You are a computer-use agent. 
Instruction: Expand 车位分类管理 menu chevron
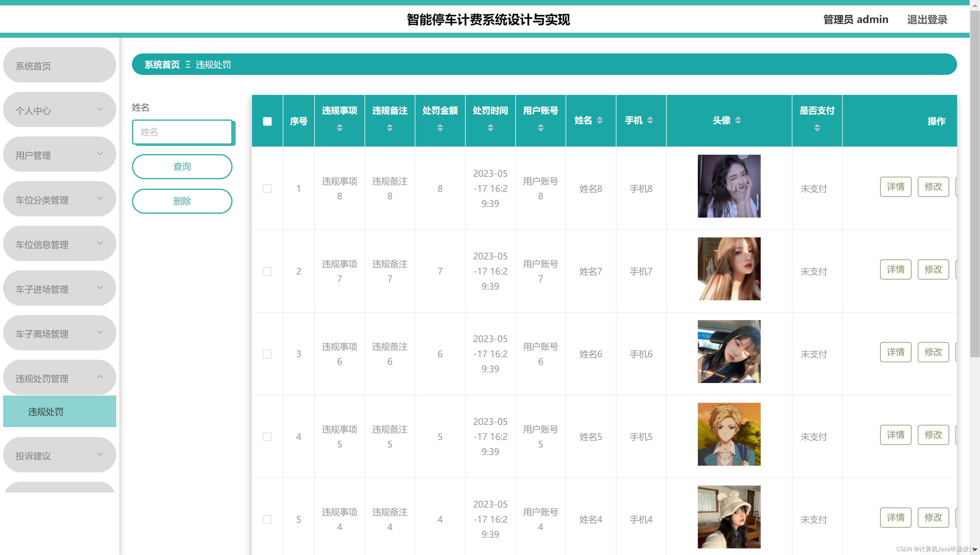click(x=100, y=199)
